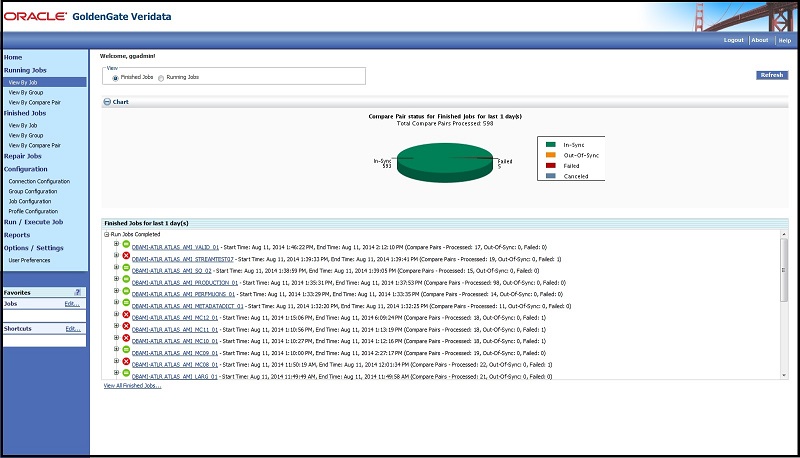This screenshot has height=458, width=800.
Task: Expand the PERFMUONS_01 job row
Action: coord(116,291)
